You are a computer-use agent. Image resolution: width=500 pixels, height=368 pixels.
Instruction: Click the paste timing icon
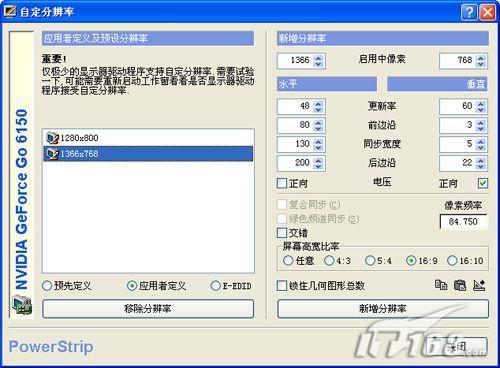pyautogui.click(x=460, y=285)
